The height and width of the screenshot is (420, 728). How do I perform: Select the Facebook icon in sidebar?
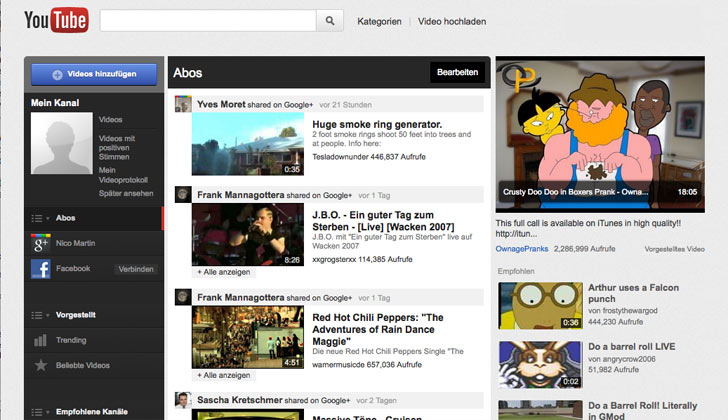click(x=41, y=269)
